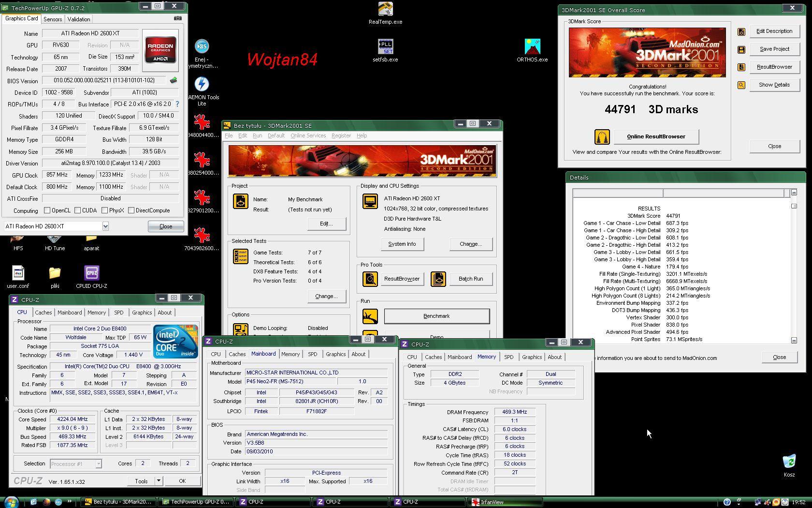Click the bus interface question mark icon
The width and height of the screenshot is (812, 508).
point(177,104)
